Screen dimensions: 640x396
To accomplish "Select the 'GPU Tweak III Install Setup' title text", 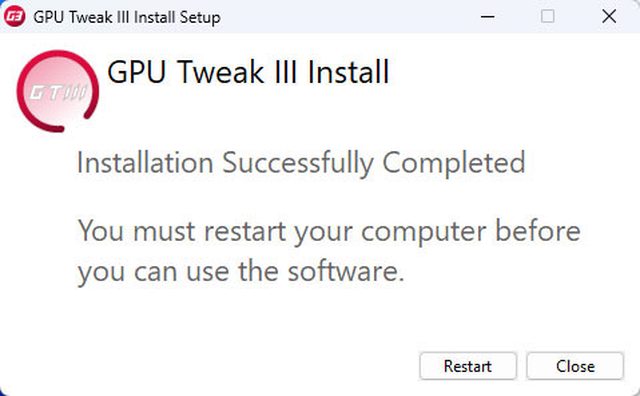I will (x=127, y=18).
